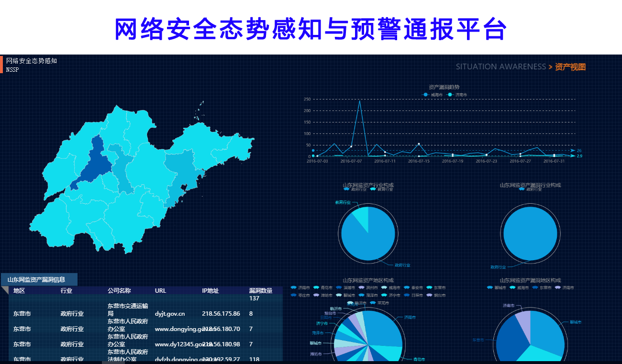Open the 资产视图 breadcrumb item
Image resolution: width=622 pixels, height=364 pixels.
coord(570,67)
